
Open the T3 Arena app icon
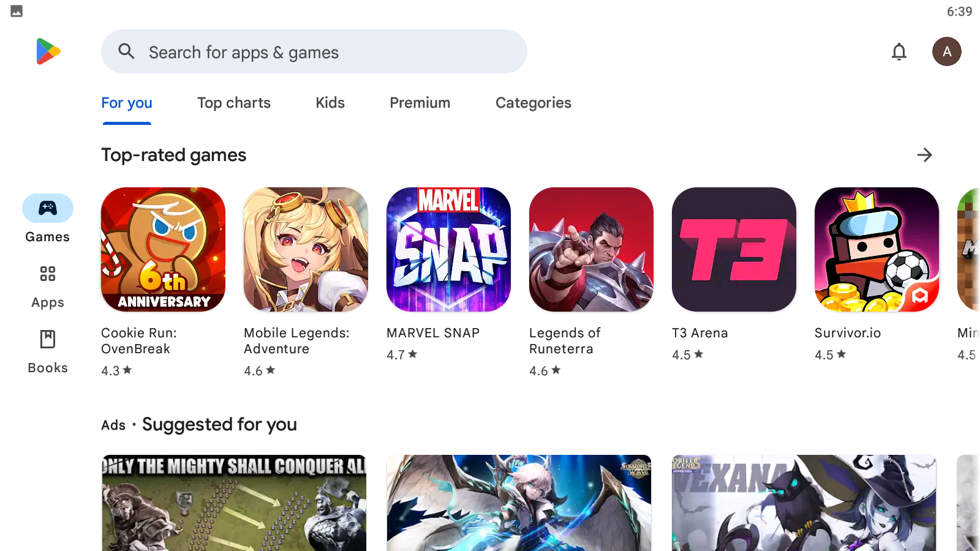click(x=734, y=249)
